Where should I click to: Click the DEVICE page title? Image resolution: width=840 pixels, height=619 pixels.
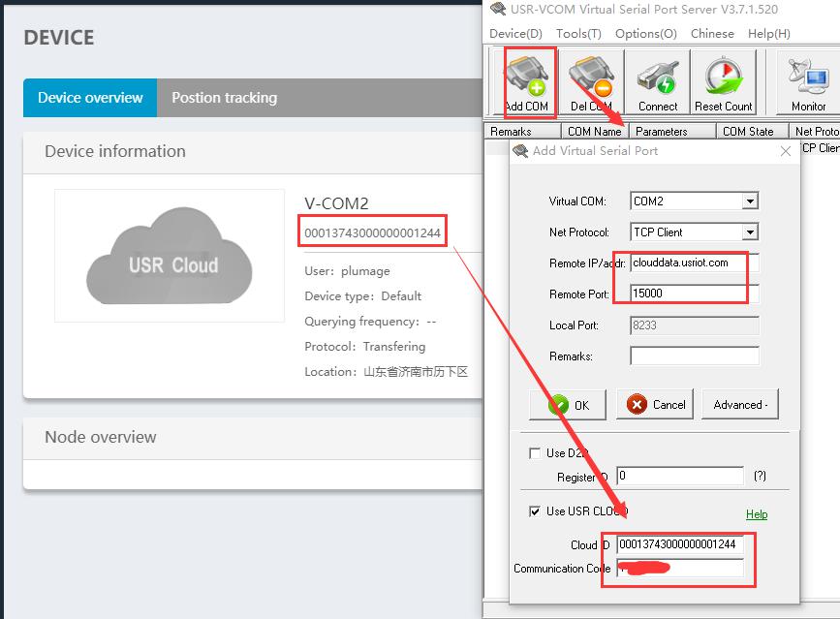pyautogui.click(x=59, y=38)
